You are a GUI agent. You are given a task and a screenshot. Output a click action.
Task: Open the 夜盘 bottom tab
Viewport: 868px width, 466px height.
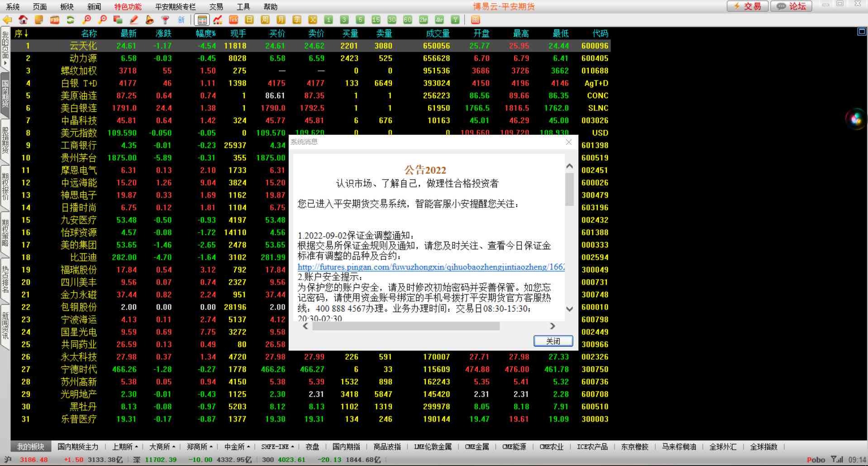pyautogui.click(x=312, y=447)
